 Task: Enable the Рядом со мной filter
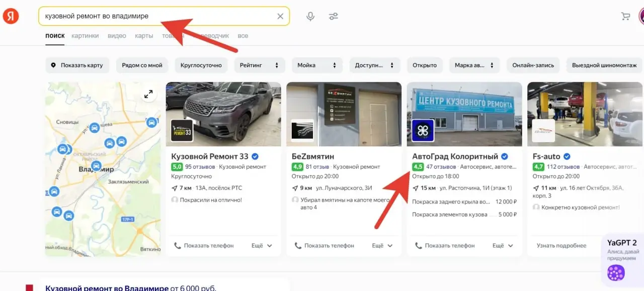[x=142, y=65]
